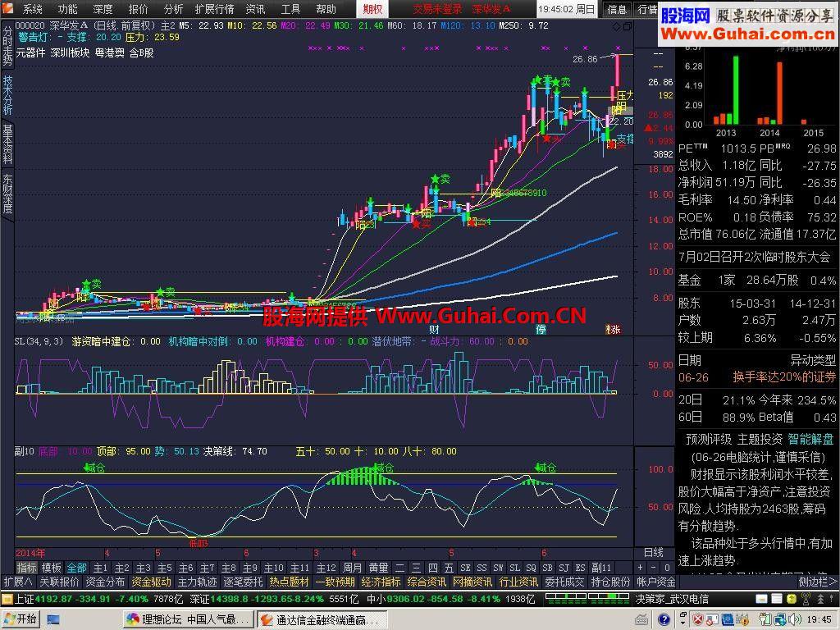This screenshot has width=840, height=630.
Task: Click the volume speaker tray icon
Action: 794,620
